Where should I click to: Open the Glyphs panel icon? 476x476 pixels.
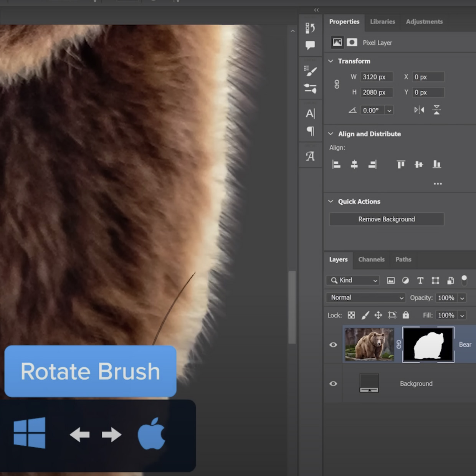(310, 156)
